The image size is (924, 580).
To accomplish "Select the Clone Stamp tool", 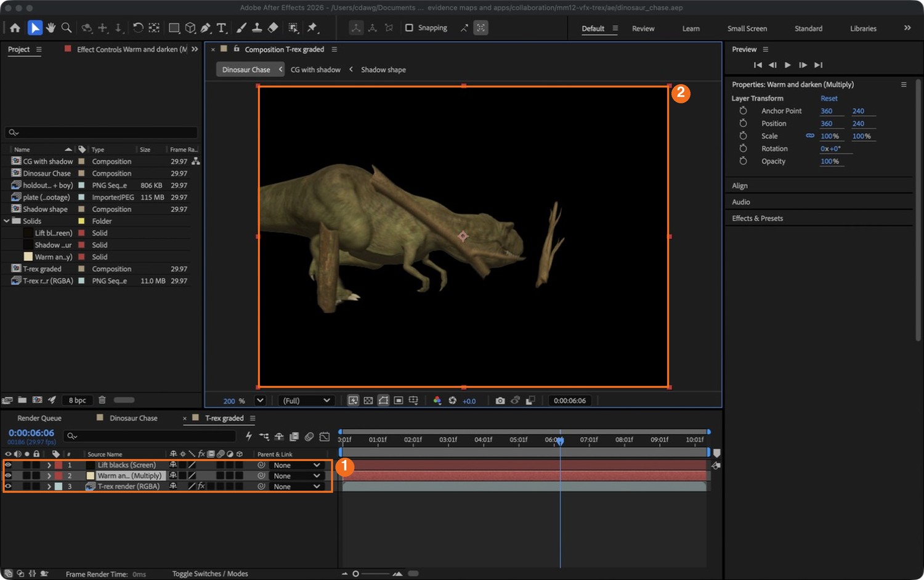I will pyautogui.click(x=257, y=28).
